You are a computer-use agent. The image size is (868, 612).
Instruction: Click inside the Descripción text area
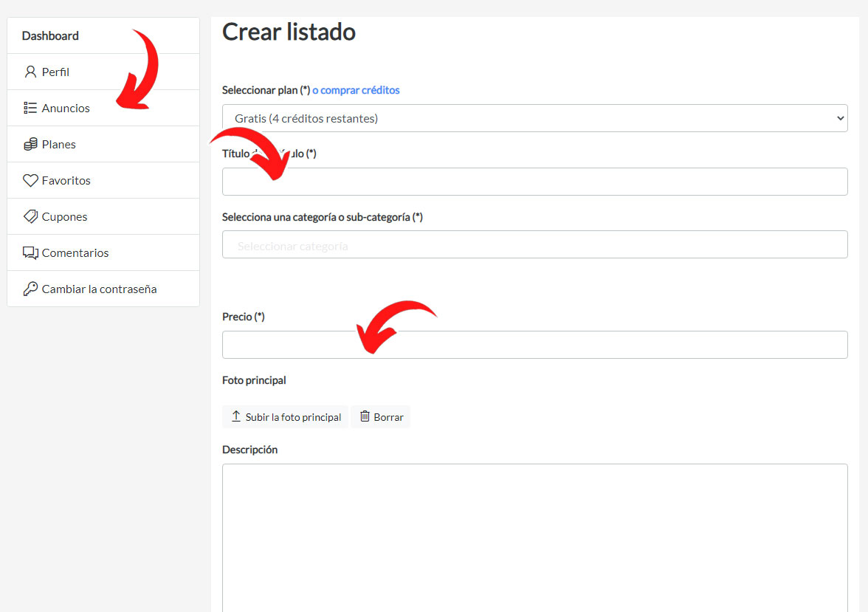coord(534,537)
